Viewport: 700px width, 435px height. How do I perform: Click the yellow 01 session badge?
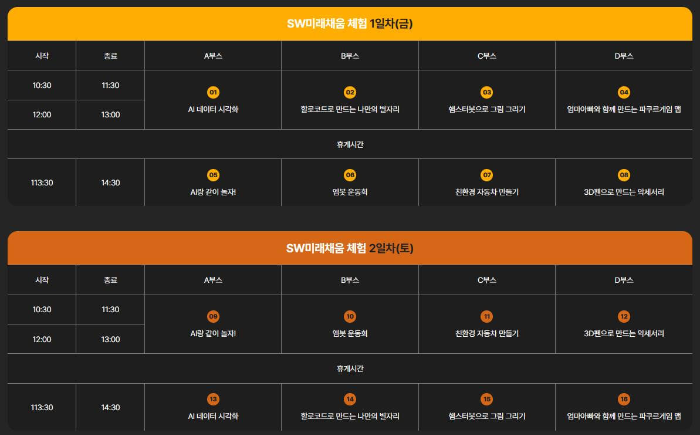coord(213,92)
